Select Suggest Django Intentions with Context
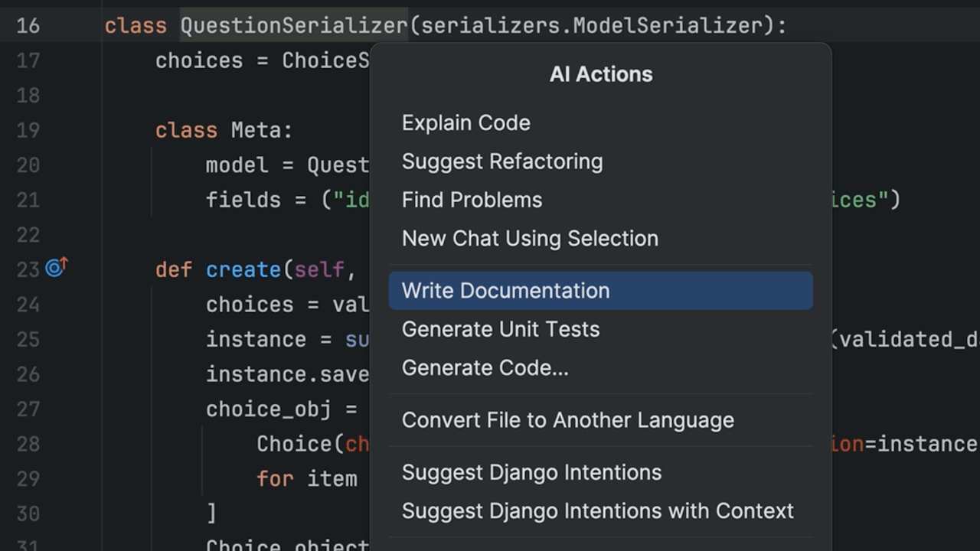 (597, 510)
